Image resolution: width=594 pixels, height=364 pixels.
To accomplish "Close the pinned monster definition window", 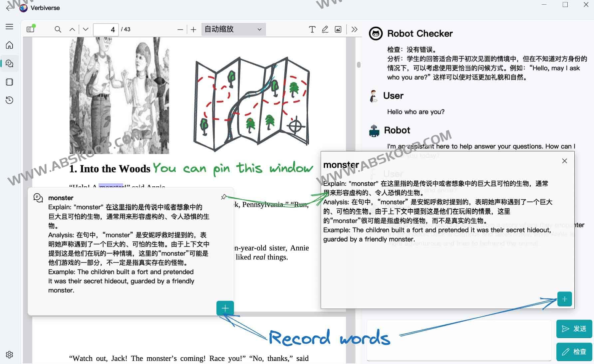I will coord(564,161).
